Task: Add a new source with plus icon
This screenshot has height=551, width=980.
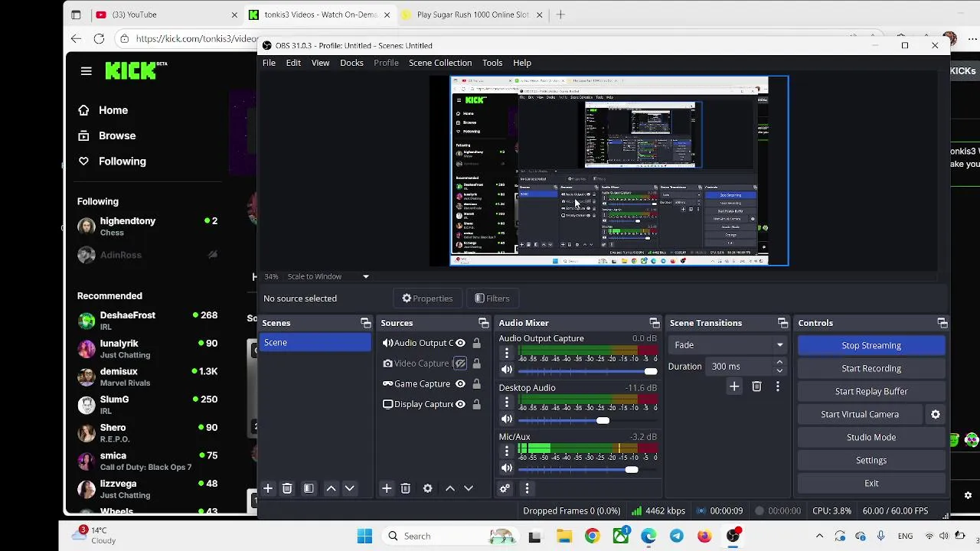Action: pyautogui.click(x=387, y=488)
